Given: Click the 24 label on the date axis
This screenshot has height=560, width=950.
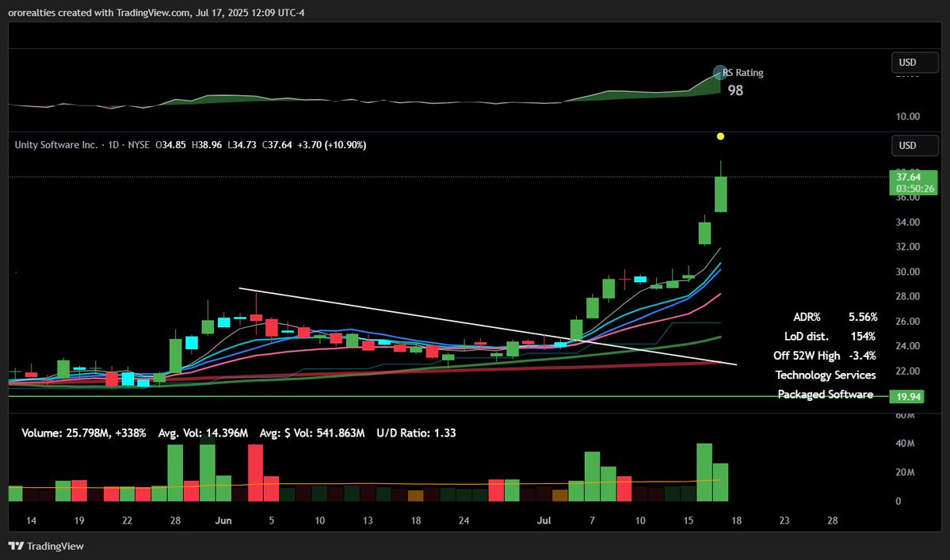Looking at the screenshot, I should point(464,520).
